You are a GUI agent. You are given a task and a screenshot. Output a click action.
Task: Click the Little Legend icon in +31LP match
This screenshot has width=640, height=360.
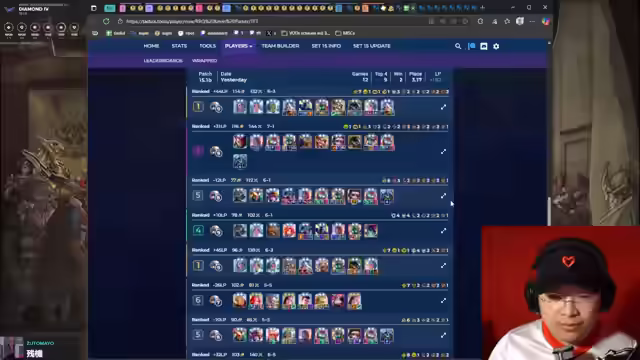point(216,151)
